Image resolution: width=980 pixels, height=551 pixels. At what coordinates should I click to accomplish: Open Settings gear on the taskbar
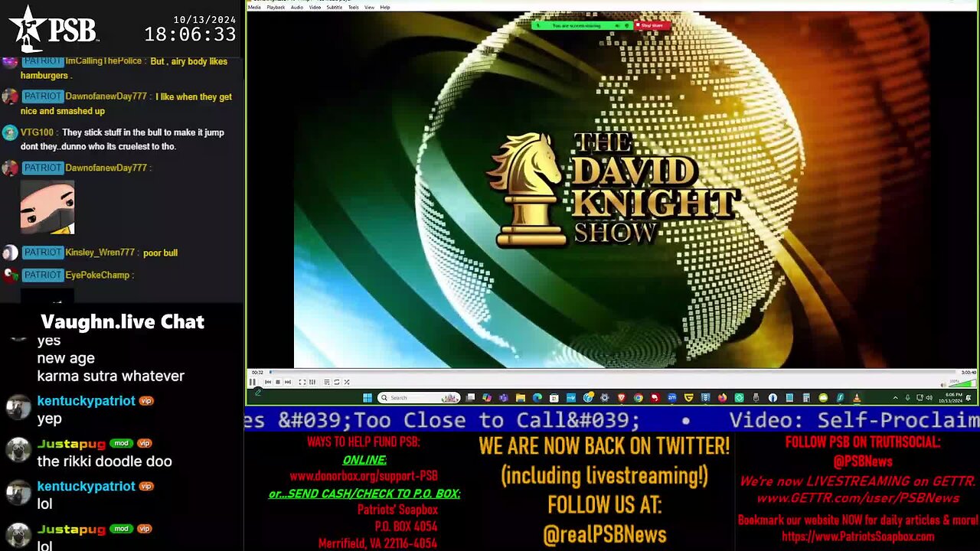point(604,397)
